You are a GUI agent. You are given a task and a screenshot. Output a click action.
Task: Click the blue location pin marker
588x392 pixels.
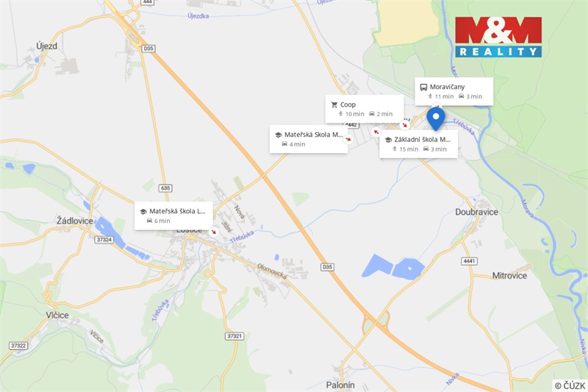point(436,118)
